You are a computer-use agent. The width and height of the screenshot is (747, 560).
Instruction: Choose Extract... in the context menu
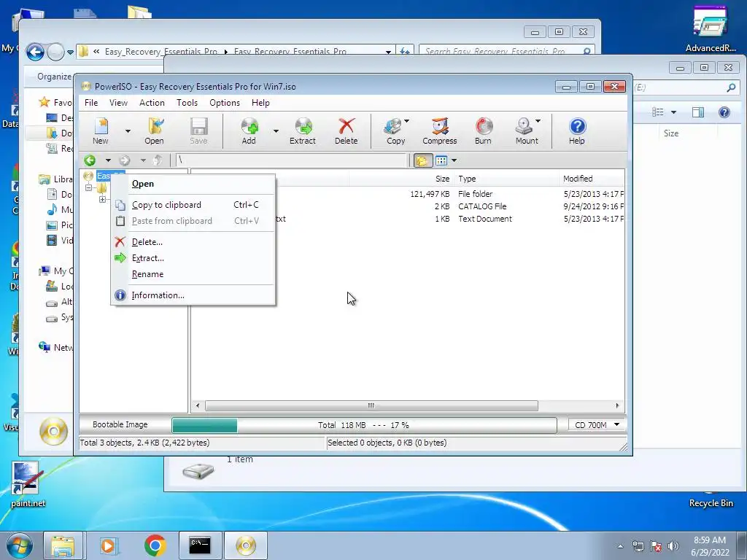point(193,258)
